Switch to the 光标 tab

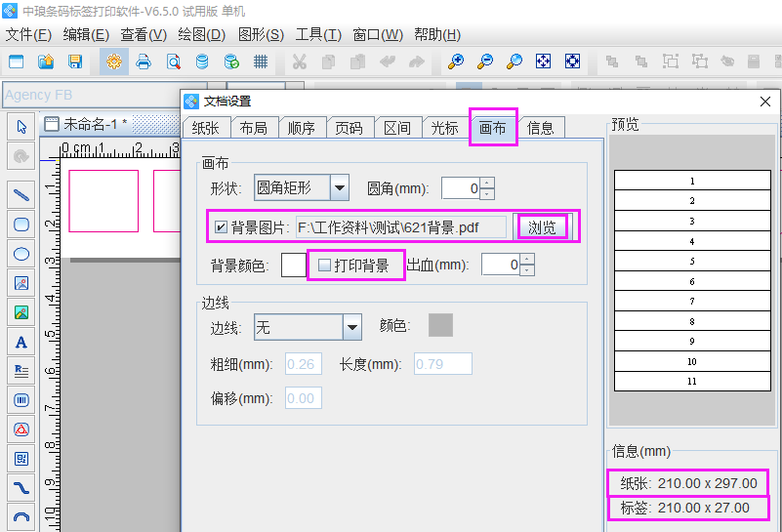(444, 128)
